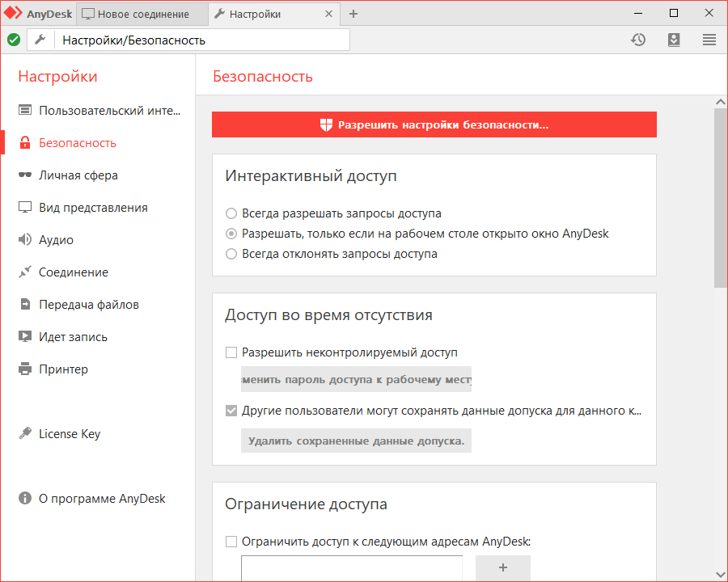Open the session history clock icon
This screenshot has width=728, height=582.
pos(638,40)
